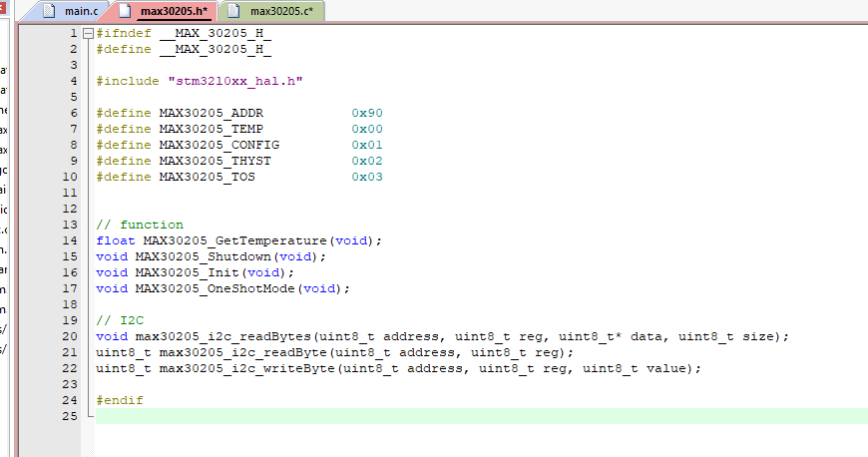
Task: Collapse the #ifndef fold block at line 1
Action: [x=88, y=33]
